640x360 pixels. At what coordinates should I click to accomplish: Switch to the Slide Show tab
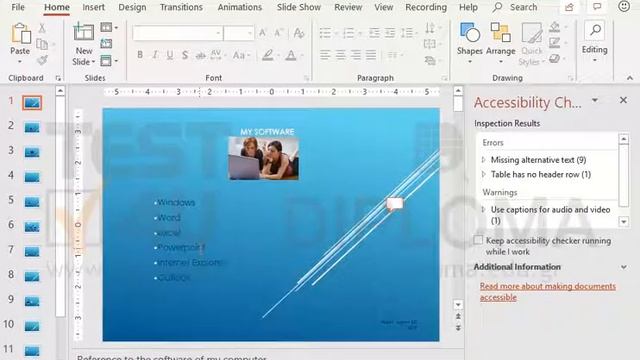point(299,7)
